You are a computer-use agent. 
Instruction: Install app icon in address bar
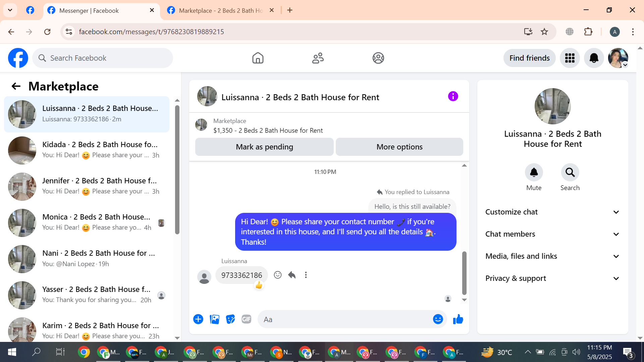point(528,32)
